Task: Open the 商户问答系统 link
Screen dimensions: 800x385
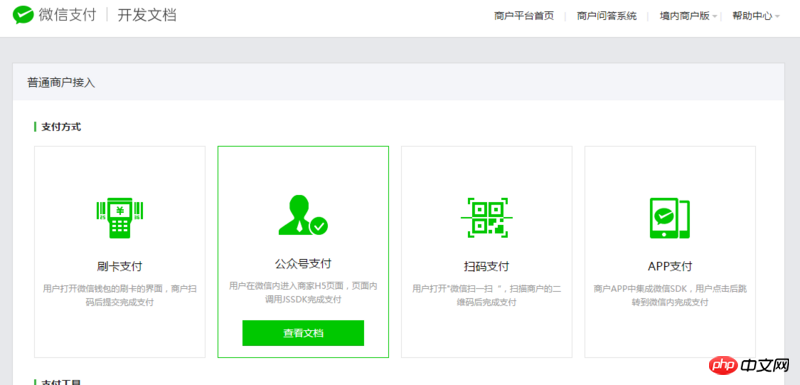Action: (607, 16)
